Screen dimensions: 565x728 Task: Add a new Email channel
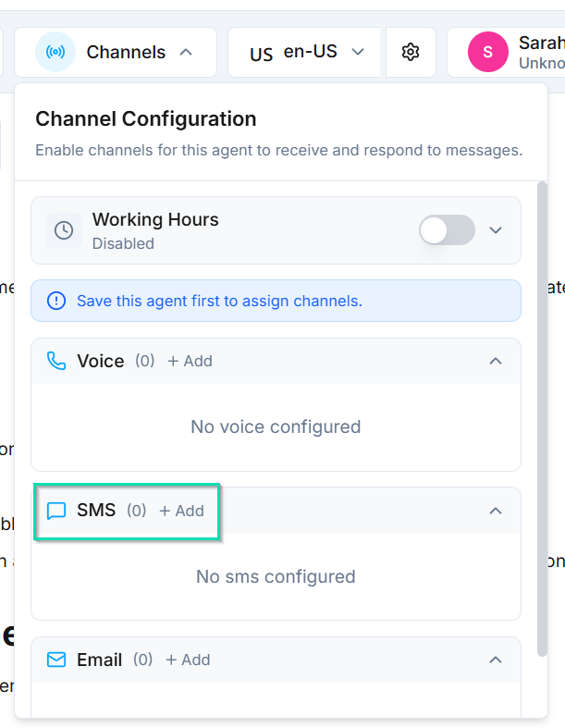[x=188, y=660]
